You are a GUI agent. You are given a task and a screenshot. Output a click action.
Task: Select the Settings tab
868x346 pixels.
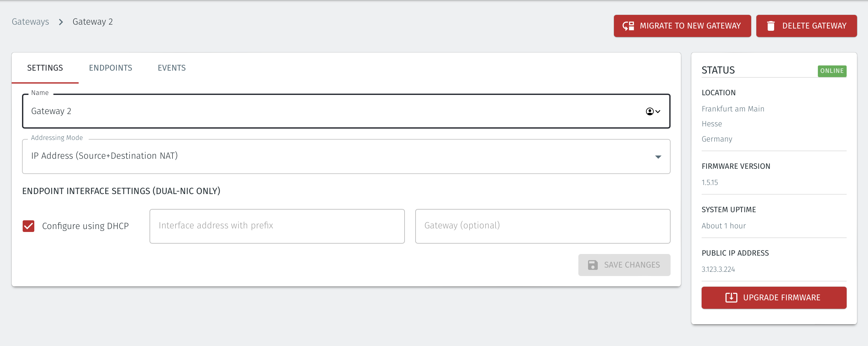pyautogui.click(x=45, y=68)
